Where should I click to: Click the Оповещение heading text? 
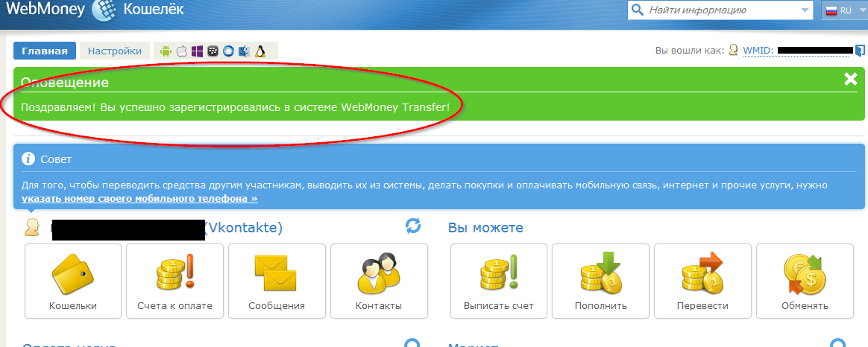(x=65, y=83)
